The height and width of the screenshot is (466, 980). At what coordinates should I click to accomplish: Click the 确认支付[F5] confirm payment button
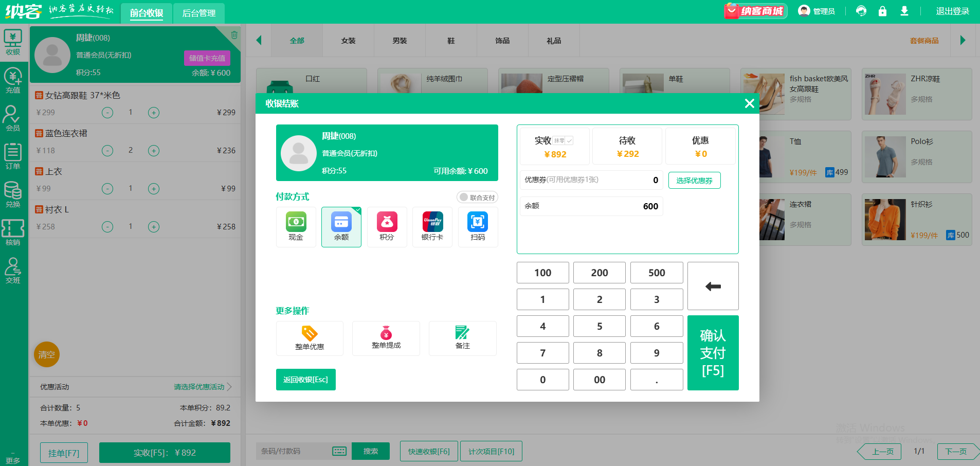point(713,353)
